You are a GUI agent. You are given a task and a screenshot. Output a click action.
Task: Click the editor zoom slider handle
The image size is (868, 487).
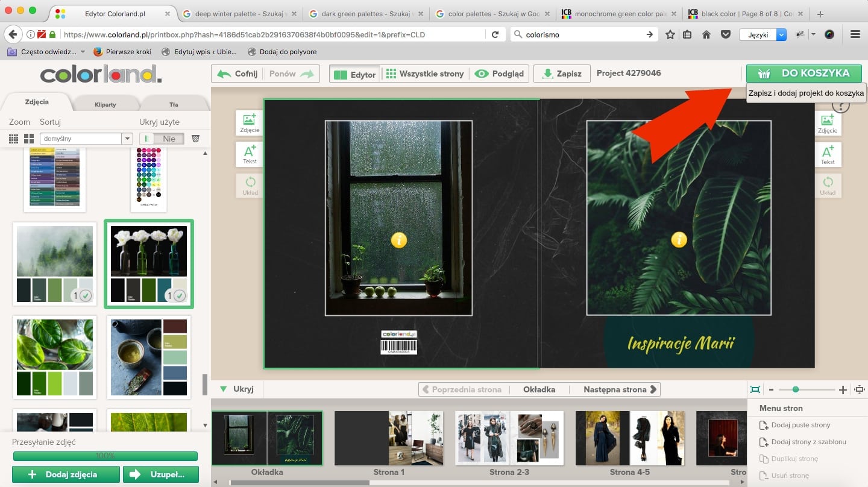click(796, 389)
